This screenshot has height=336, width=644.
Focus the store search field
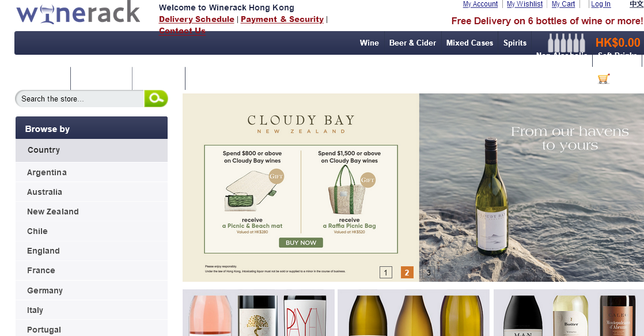pos(79,99)
